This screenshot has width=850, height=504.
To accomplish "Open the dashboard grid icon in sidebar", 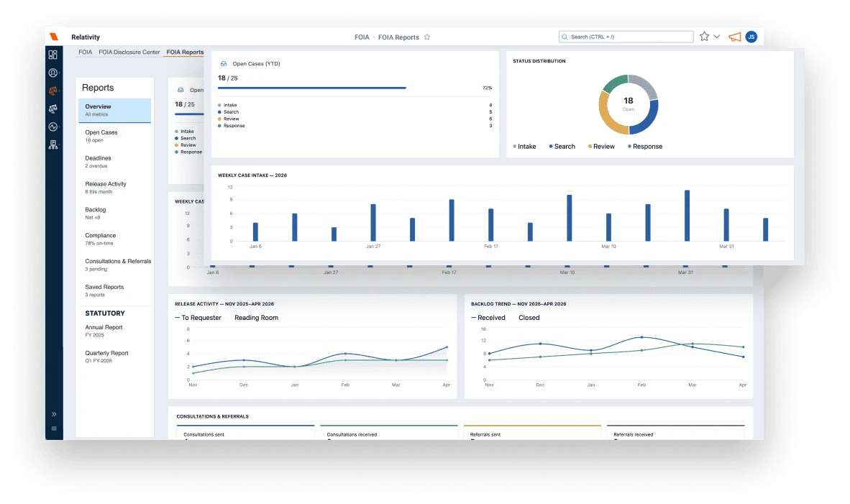I will click(x=53, y=55).
